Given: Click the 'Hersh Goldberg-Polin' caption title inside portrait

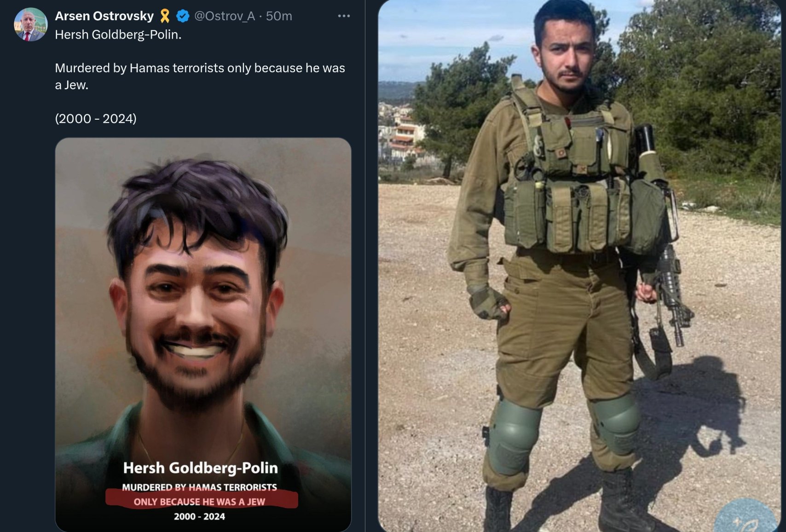Looking at the screenshot, I should 201,468.
